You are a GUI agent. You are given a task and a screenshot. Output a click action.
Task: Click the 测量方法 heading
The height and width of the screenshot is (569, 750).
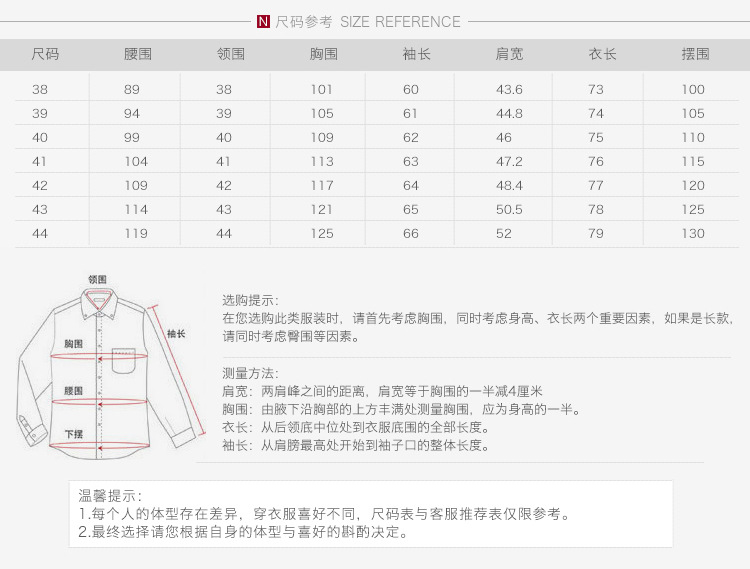click(250, 373)
